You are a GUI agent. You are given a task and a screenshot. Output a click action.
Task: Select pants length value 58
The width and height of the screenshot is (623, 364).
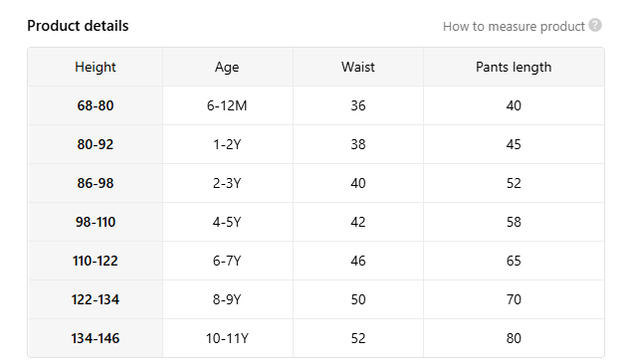[x=514, y=222]
